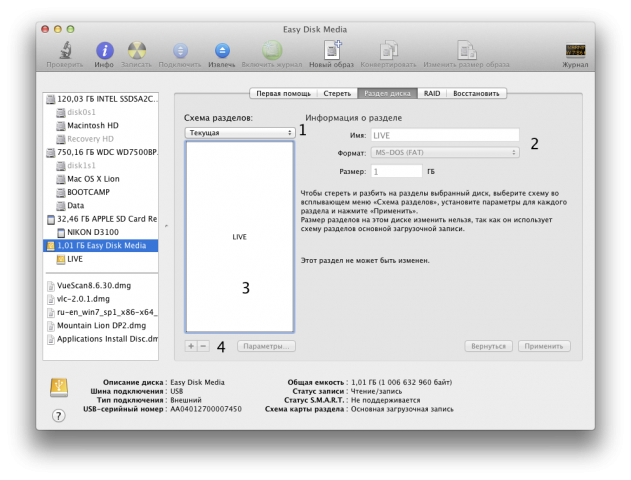
Task: Click the Имя field containing LIVE
Action: 444,134
